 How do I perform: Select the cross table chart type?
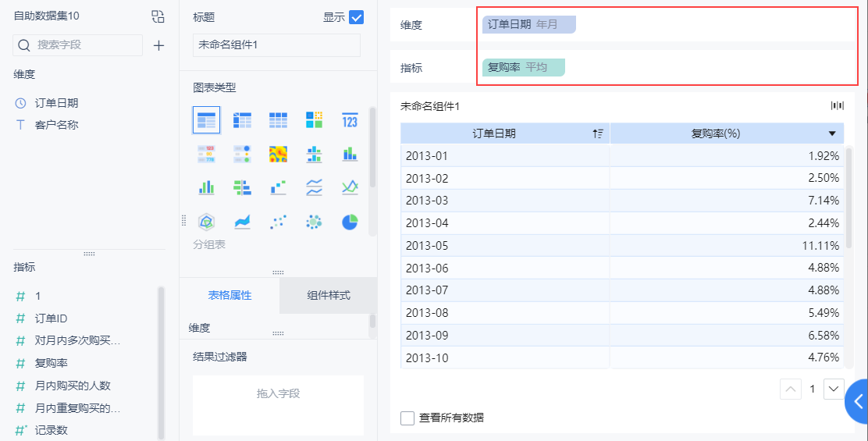pyautogui.click(x=242, y=120)
